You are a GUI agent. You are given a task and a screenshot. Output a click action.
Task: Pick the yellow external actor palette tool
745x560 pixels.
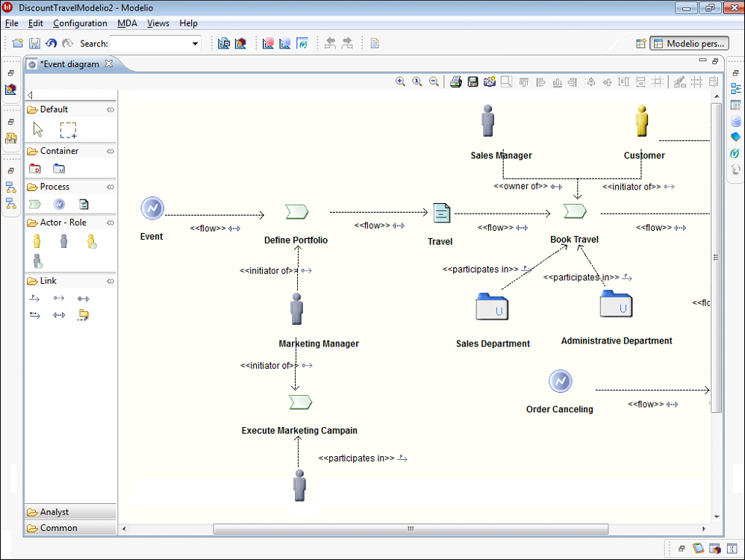point(37,241)
